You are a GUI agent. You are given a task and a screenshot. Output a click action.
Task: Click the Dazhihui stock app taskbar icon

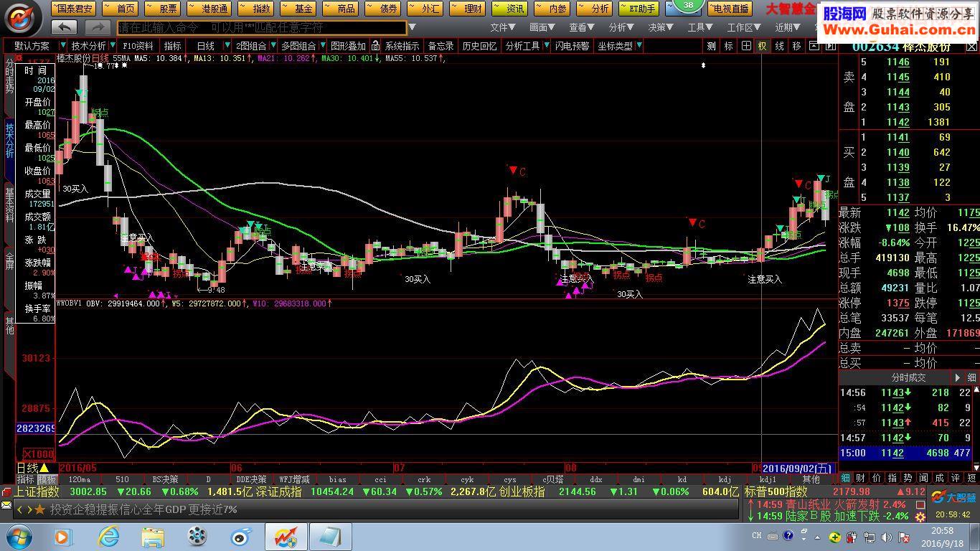coord(286,537)
